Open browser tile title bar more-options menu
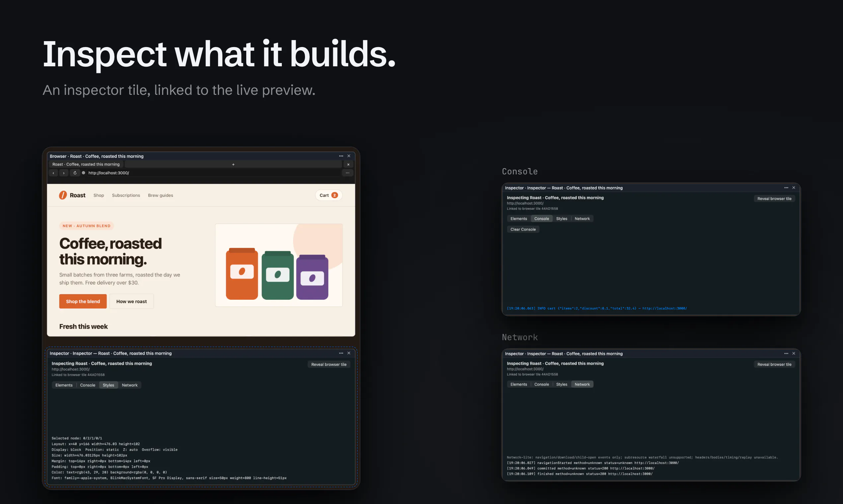 coord(341,156)
